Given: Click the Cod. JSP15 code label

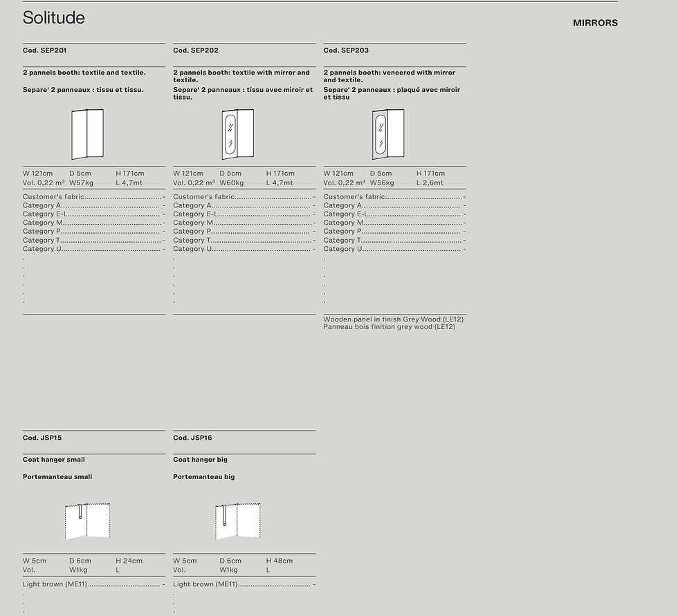Looking at the screenshot, I should point(42,438).
